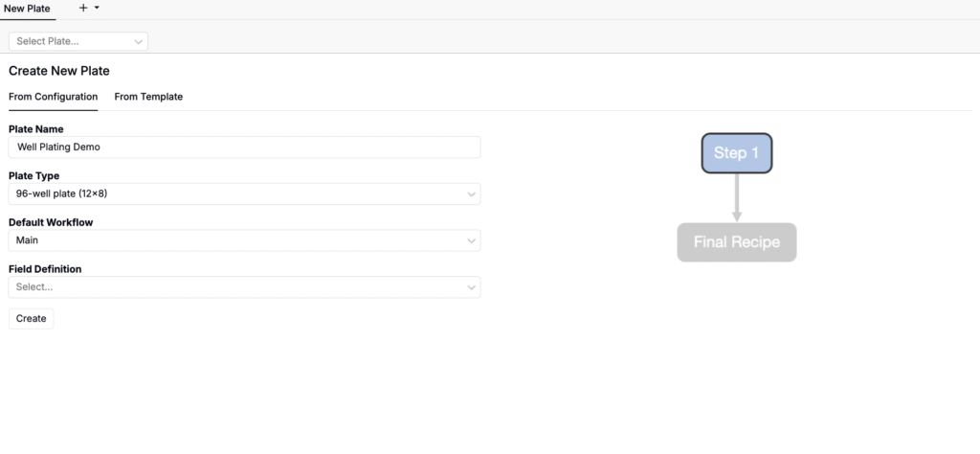The image size is (980, 454).
Task: Click into the Plate Name text field
Action: pyautogui.click(x=244, y=148)
